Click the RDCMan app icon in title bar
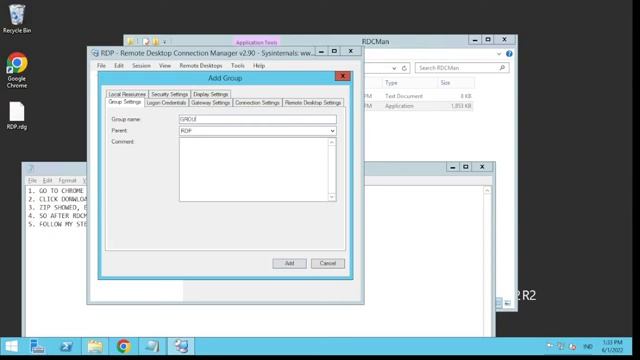This screenshot has height=360, width=640. (x=95, y=53)
